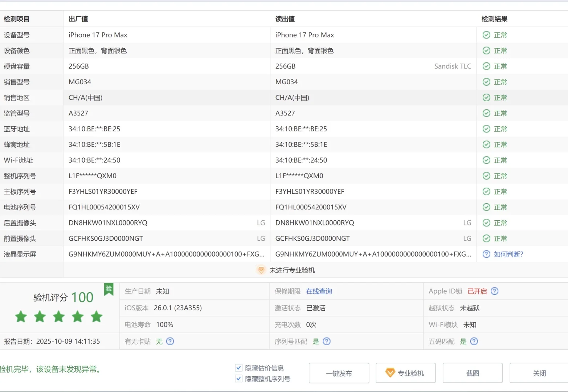Viewport: 568px width, 392px height.
Task: Click the green check icon for 主板序列号
Action: click(486, 191)
